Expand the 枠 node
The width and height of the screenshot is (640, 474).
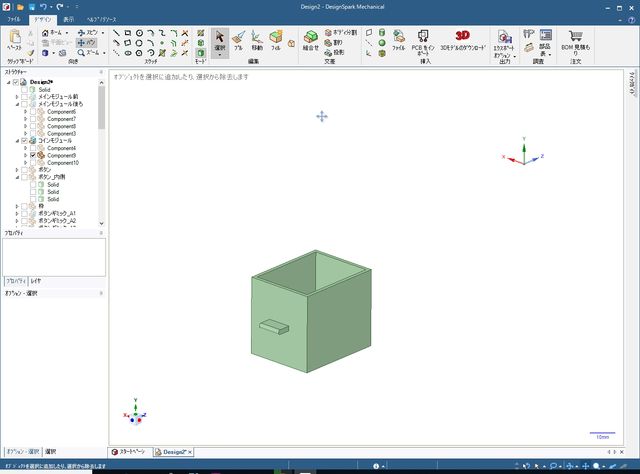pos(17,206)
